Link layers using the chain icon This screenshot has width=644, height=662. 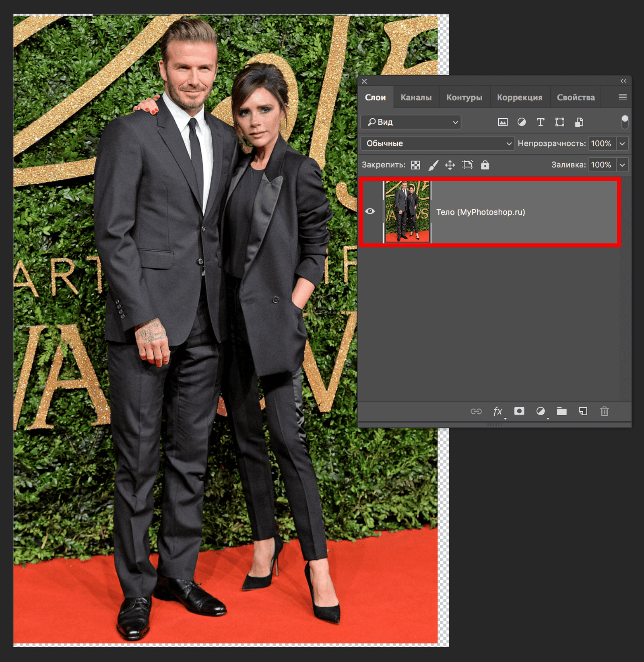[477, 411]
